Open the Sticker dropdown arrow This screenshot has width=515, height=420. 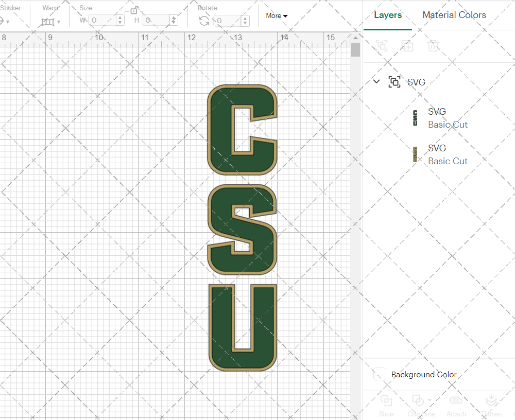pos(8,22)
